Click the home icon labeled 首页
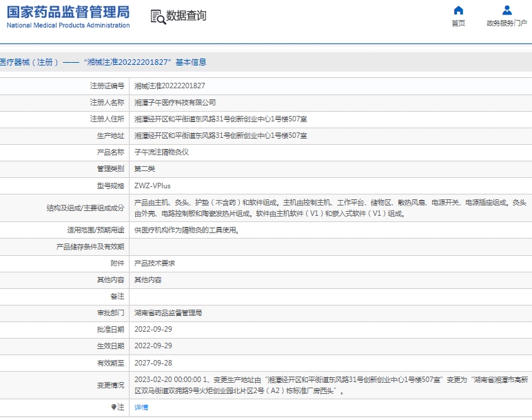Viewport: 532px width, 420px height. (x=458, y=10)
